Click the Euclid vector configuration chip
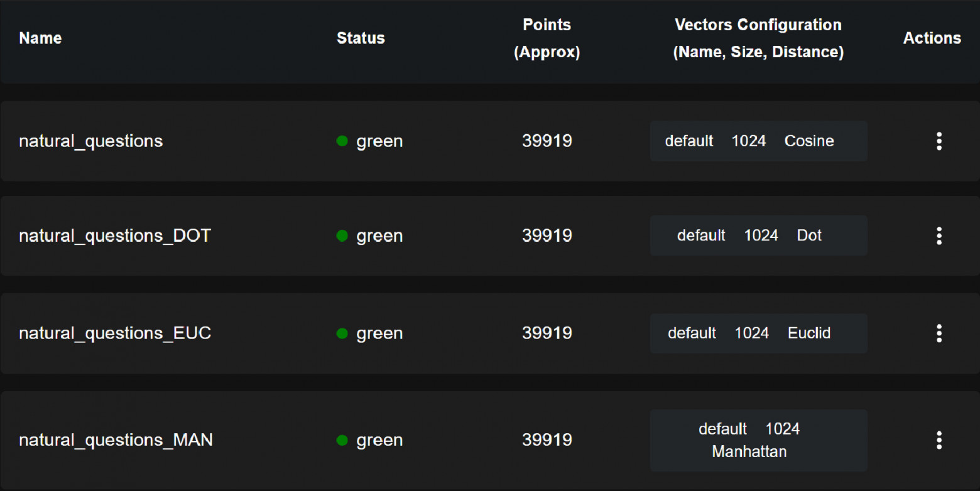 pos(758,333)
